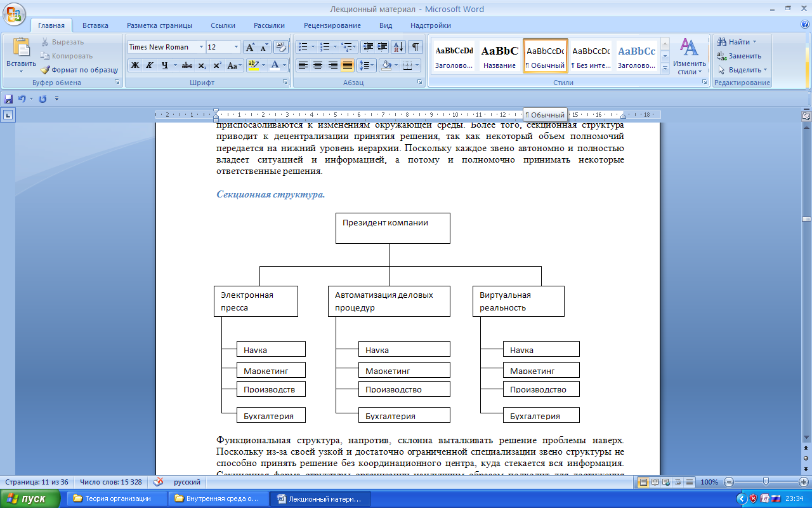Switch to Ссылки ribbon tab
This screenshot has width=812, height=508.
[x=223, y=25]
